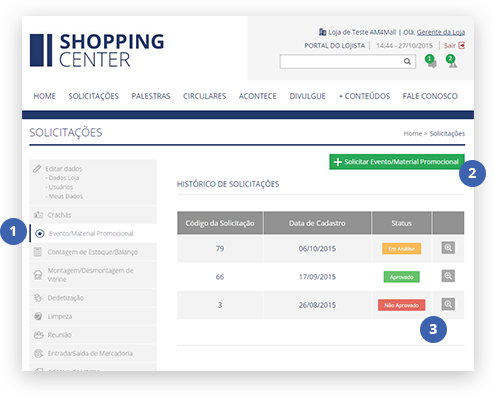This screenshot has width=495, height=397.
Task: Select Limpeza sidebar entry
Action: [93, 316]
